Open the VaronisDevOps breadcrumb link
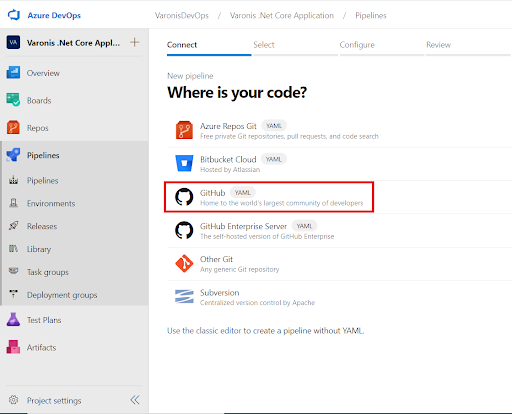This screenshot has width=512, height=414. 182,16
